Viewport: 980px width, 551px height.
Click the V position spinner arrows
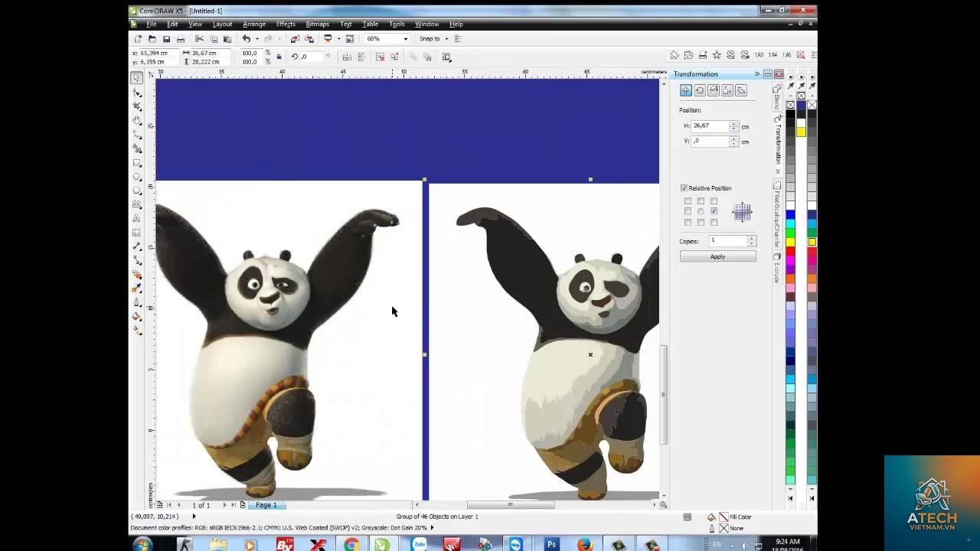coord(733,141)
